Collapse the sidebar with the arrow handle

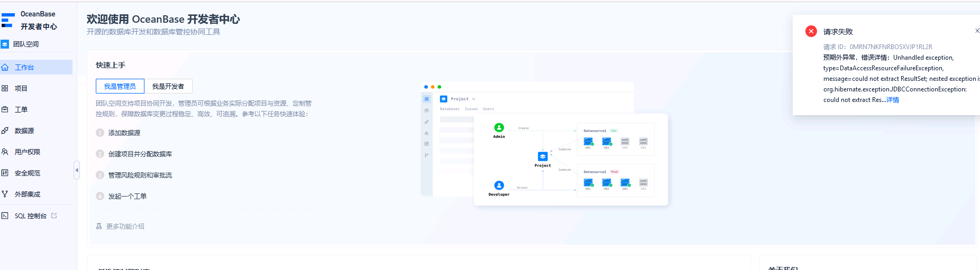(x=77, y=170)
